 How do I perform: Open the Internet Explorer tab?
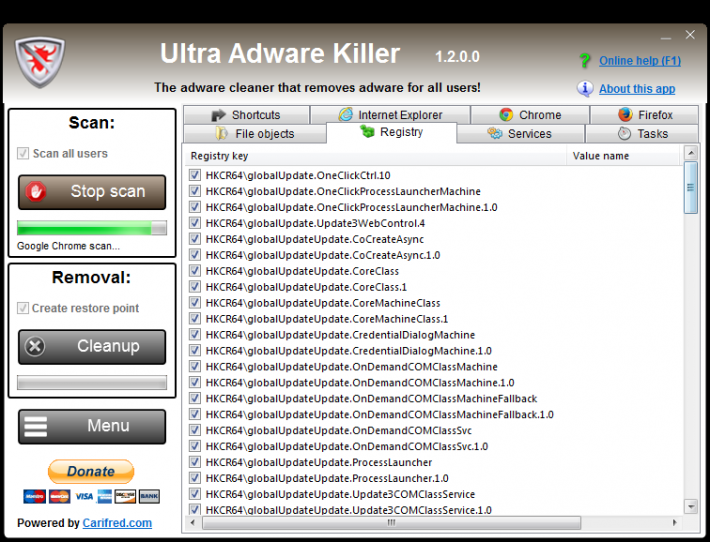391,115
